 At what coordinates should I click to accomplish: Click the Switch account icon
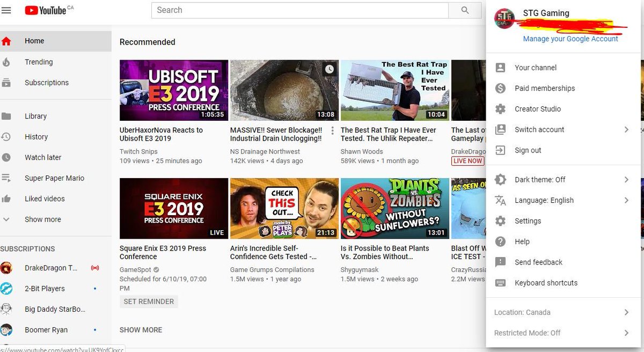pyautogui.click(x=500, y=129)
